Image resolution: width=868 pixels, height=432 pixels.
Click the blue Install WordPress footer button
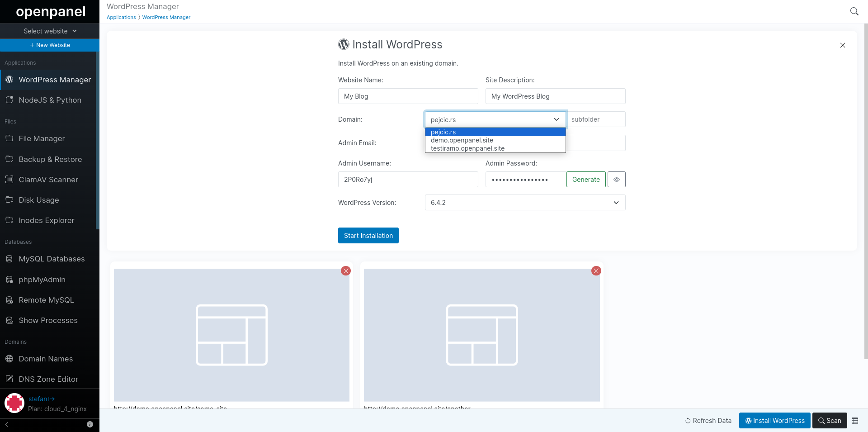(775, 421)
